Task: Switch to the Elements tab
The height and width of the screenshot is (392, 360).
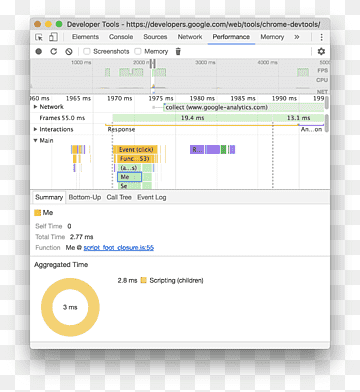Action: tap(85, 37)
